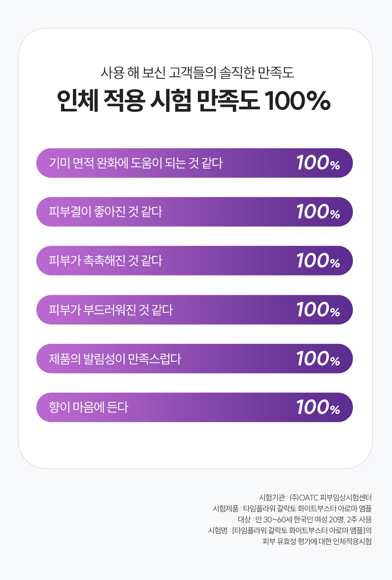
Task: Click 100% on the 촉촉해진 bar
Action: coord(318,261)
